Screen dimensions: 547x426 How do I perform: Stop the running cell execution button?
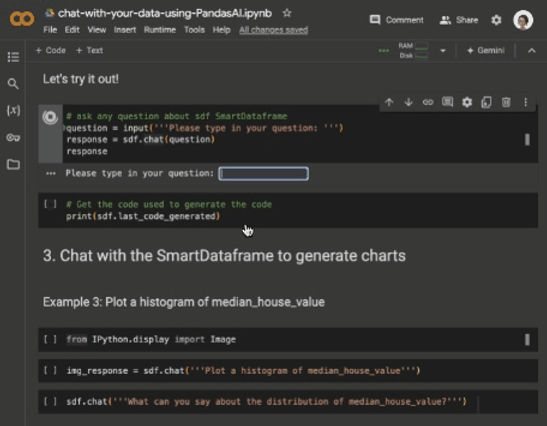50,117
